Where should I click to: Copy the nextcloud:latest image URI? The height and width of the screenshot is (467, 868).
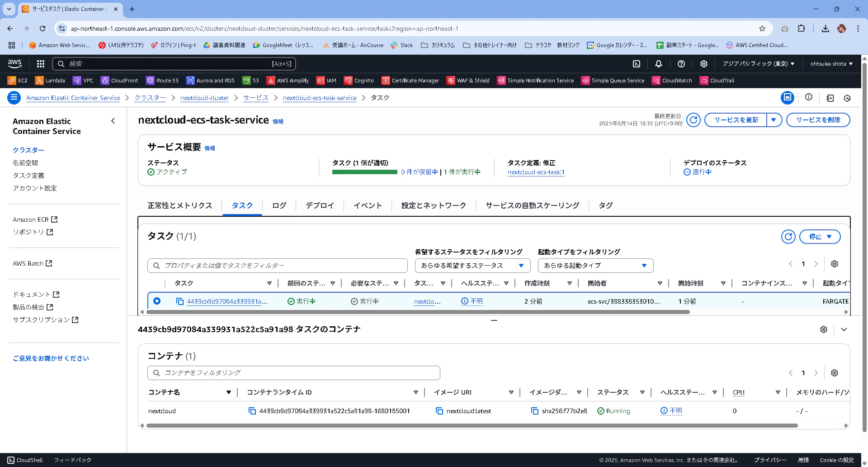point(439,411)
